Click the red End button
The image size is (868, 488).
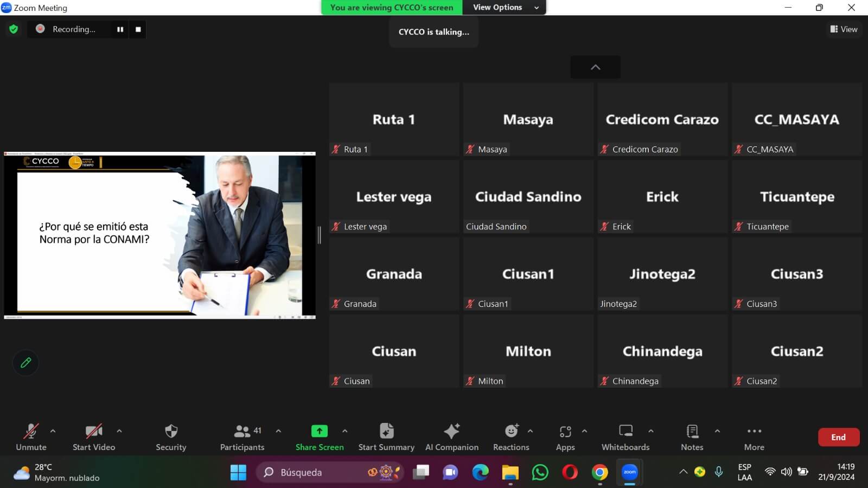[838, 437]
